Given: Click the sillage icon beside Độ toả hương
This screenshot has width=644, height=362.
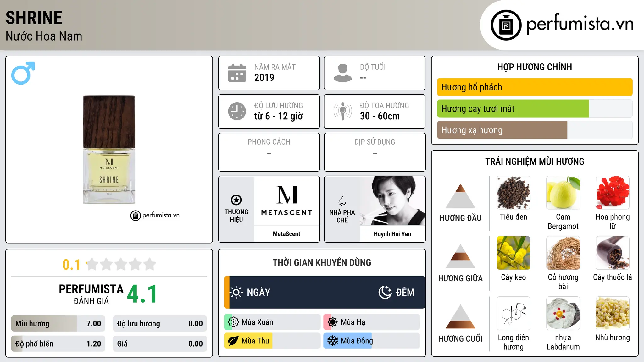Looking at the screenshot, I should [x=342, y=111].
